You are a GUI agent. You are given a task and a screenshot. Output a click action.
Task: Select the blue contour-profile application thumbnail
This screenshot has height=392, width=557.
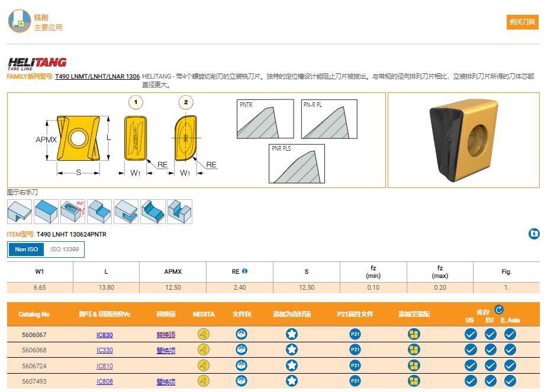pyautogui.click(x=153, y=212)
